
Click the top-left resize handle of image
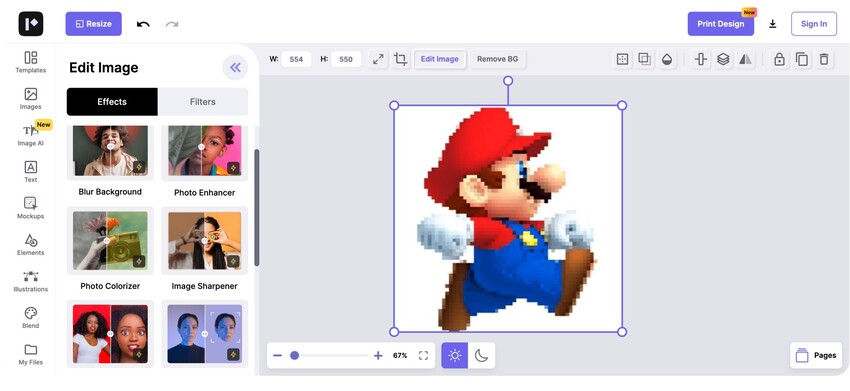pyautogui.click(x=394, y=105)
